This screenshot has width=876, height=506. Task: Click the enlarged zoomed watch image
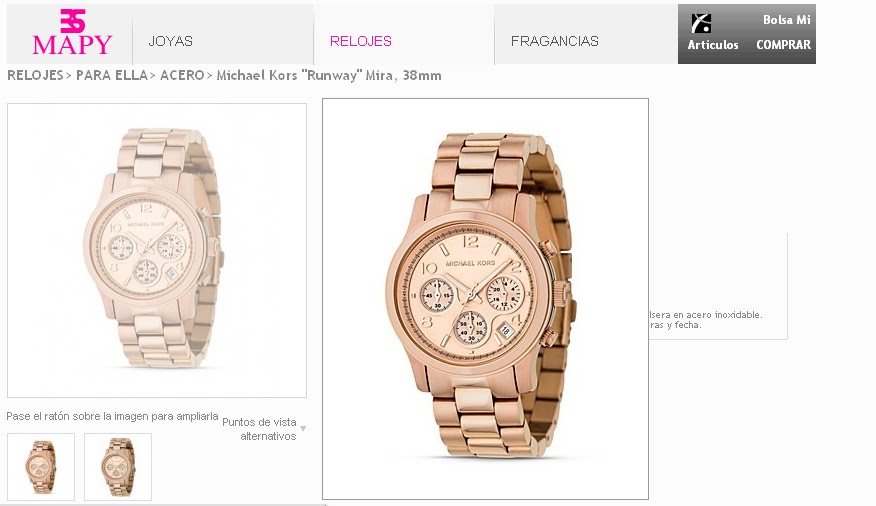pos(485,299)
